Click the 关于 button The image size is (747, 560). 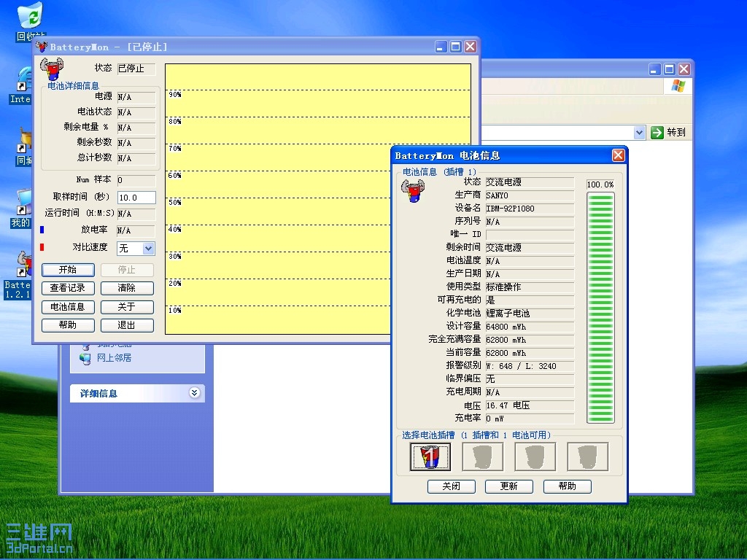[x=127, y=307]
